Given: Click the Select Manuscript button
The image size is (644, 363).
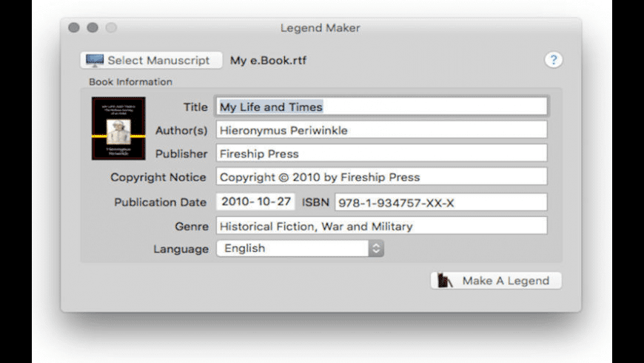Looking at the screenshot, I should pos(151,61).
